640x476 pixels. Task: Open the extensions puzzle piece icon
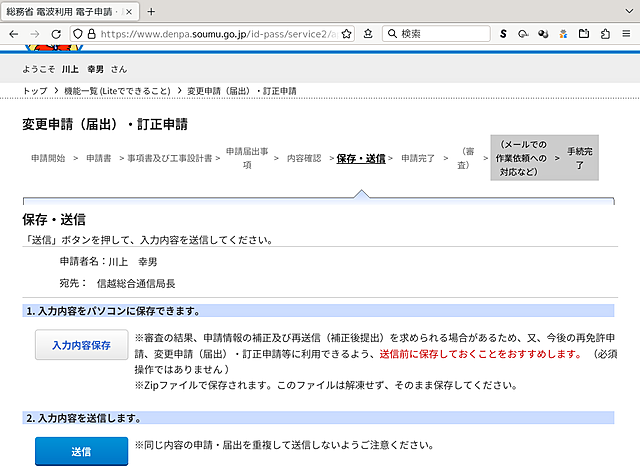click(x=604, y=33)
